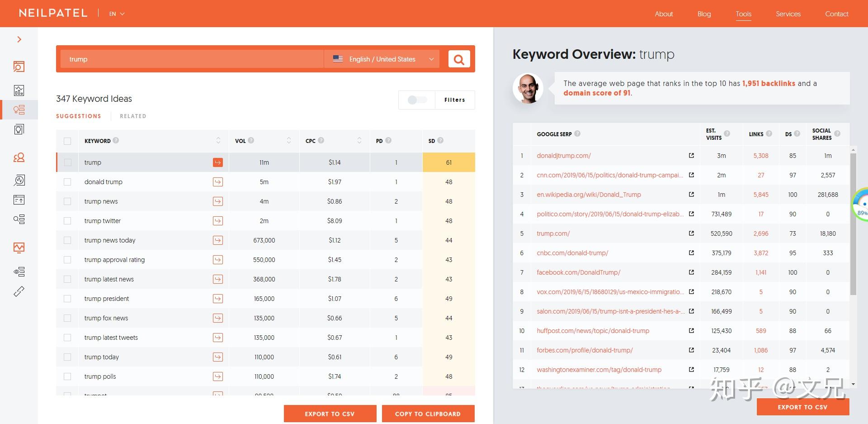Check the box for donald trump
Image resolution: width=868 pixels, height=424 pixels.
point(67,182)
